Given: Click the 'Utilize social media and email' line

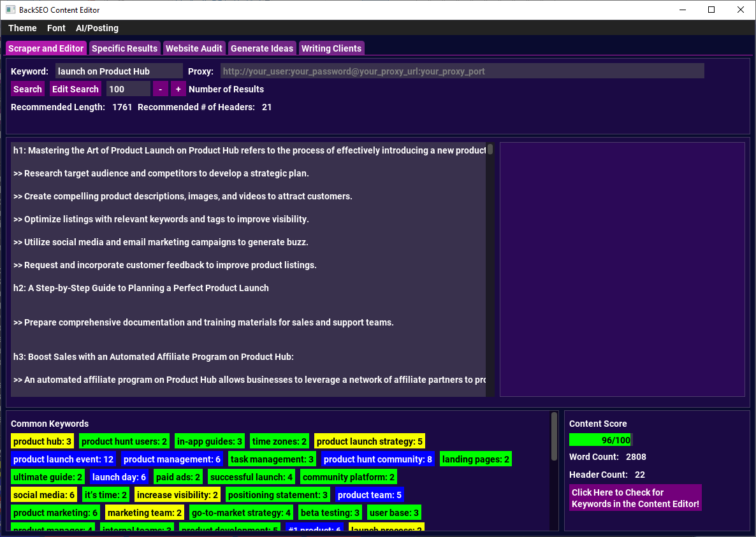Looking at the screenshot, I should [x=161, y=242].
